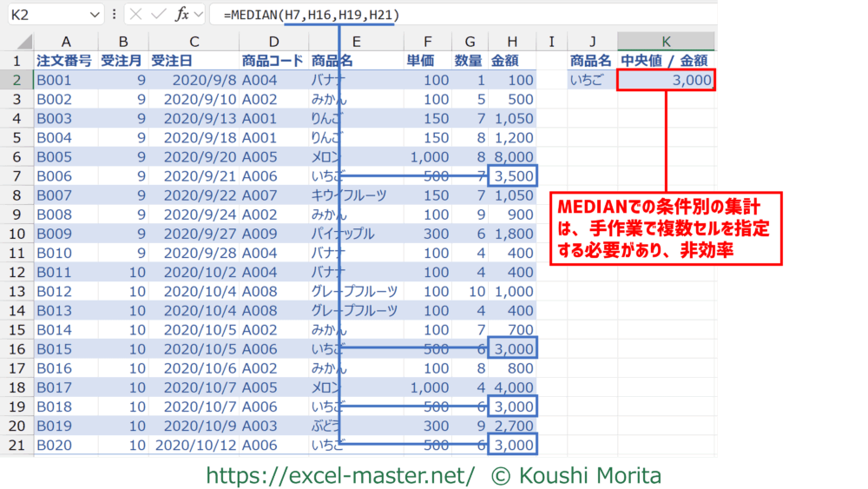Click the MEDIAN formula in formula bar

[311, 15]
